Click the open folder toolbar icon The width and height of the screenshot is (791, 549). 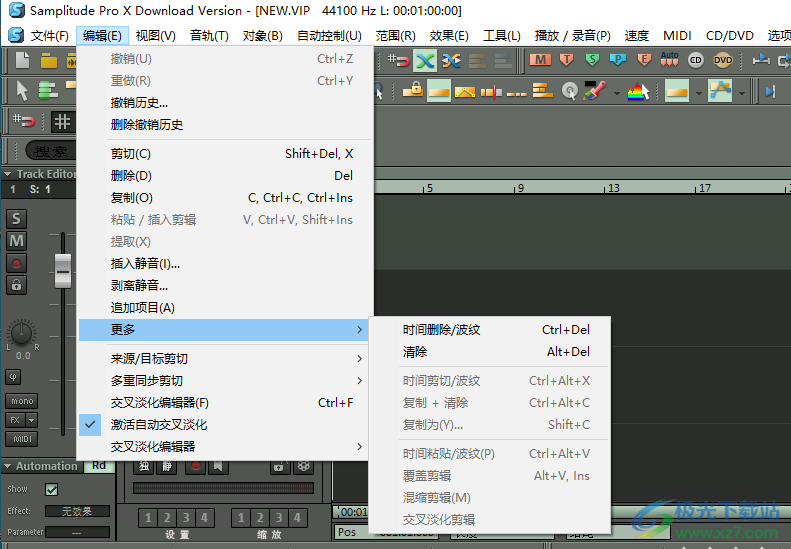tap(48, 61)
